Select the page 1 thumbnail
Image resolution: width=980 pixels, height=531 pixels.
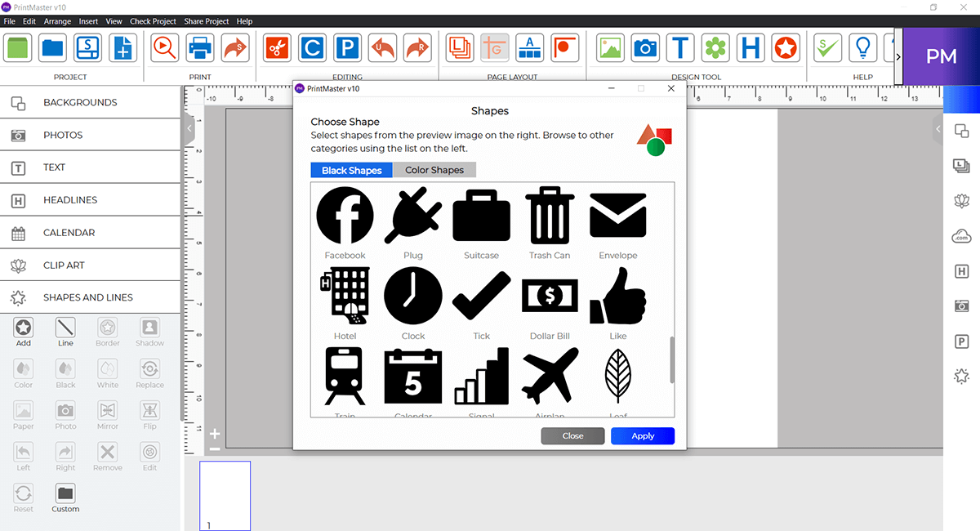pos(225,494)
